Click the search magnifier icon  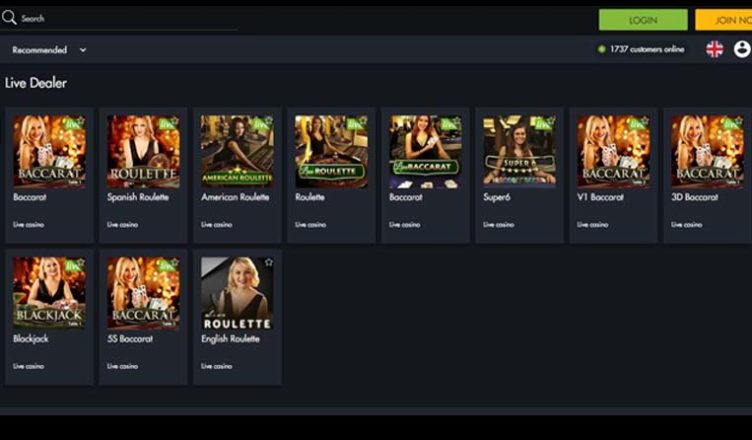point(10,18)
